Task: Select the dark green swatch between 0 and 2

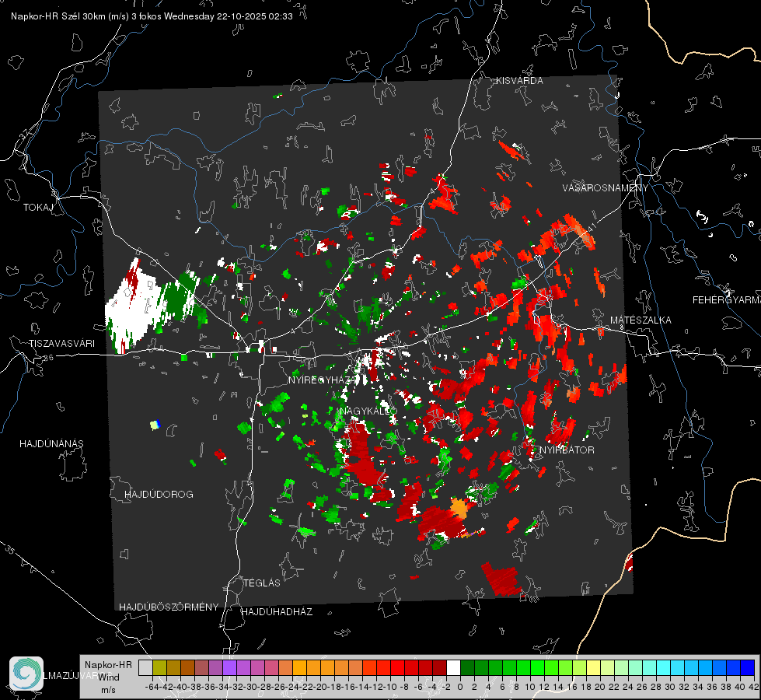Action: pos(467,667)
